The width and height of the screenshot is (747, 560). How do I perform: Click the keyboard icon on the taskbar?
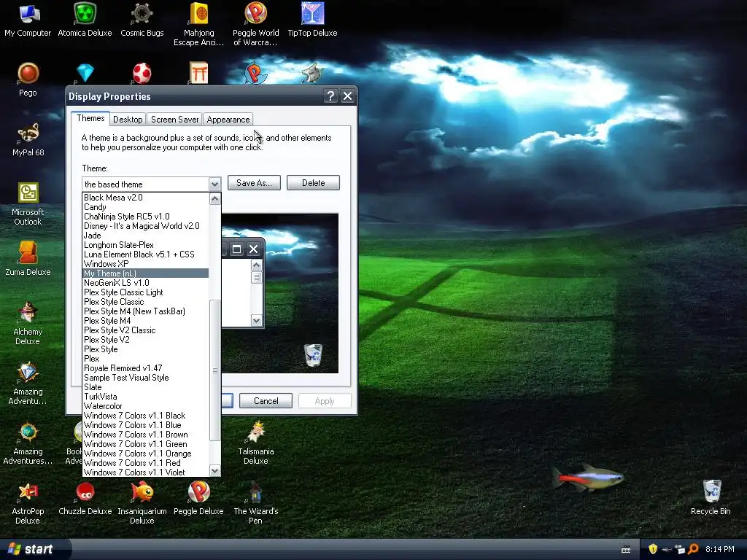(x=626, y=550)
